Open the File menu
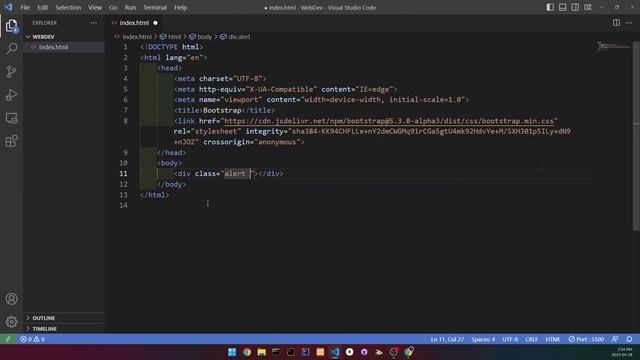 click(x=25, y=7)
